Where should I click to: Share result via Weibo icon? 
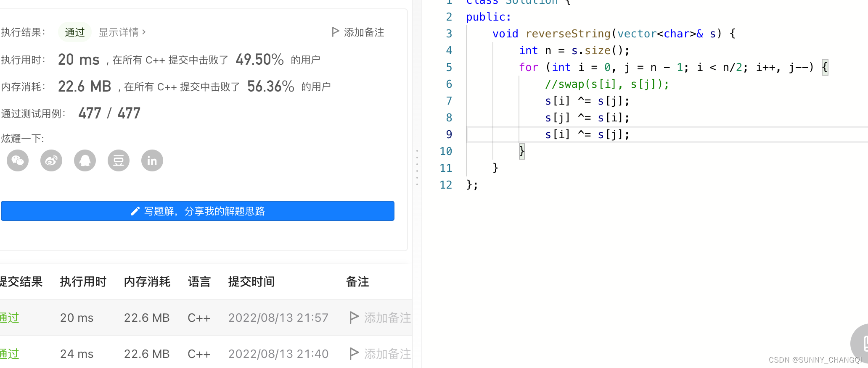[x=51, y=160]
